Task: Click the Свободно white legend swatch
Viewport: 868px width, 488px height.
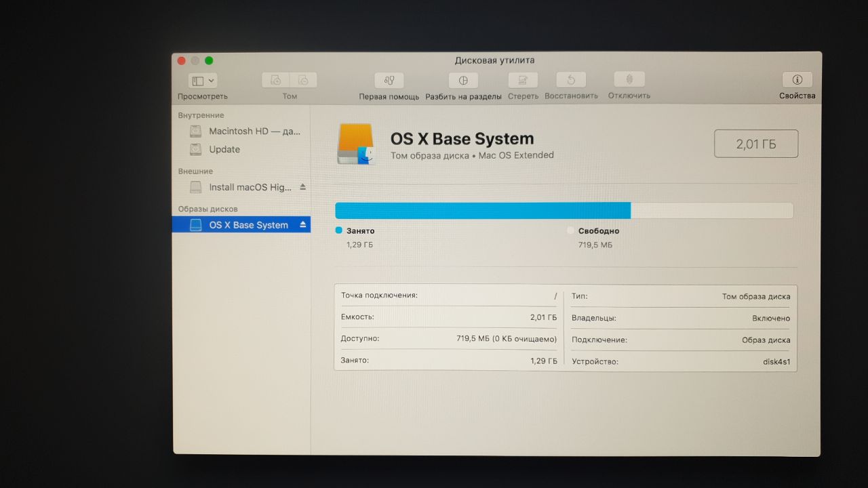Action: pos(570,230)
